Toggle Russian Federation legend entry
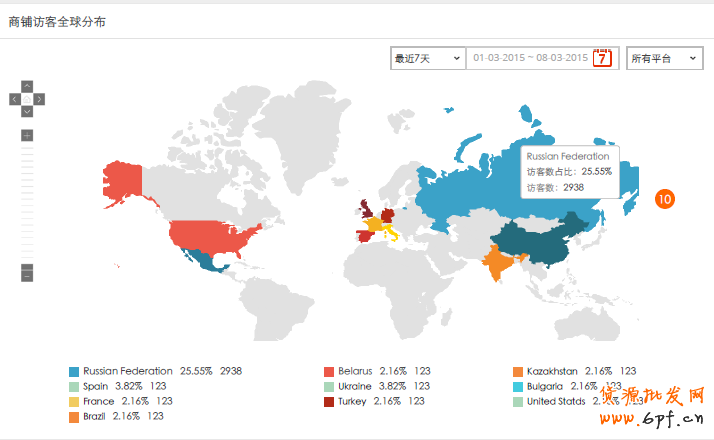 click(x=127, y=370)
